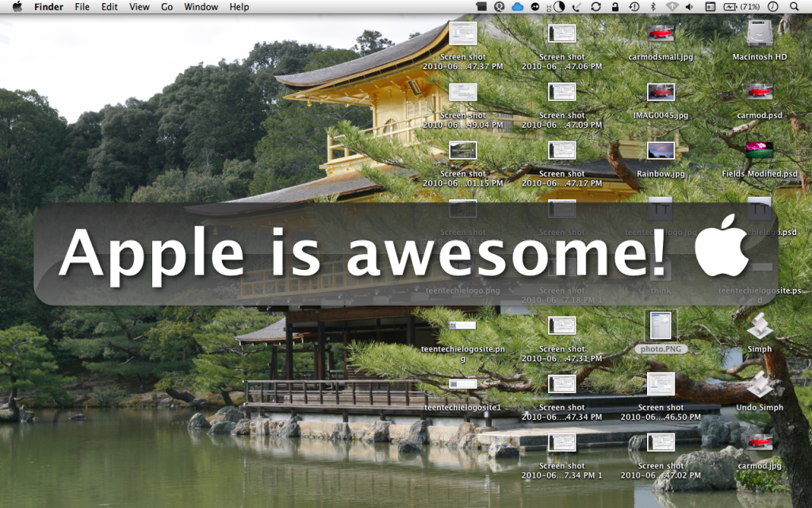Open the Window menu
The image size is (812, 508).
(201, 6)
